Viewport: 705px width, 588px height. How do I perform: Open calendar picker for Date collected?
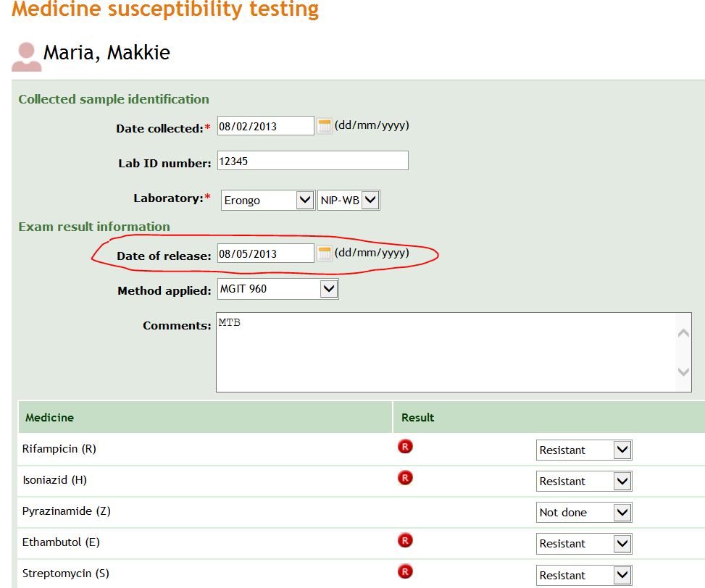point(324,126)
